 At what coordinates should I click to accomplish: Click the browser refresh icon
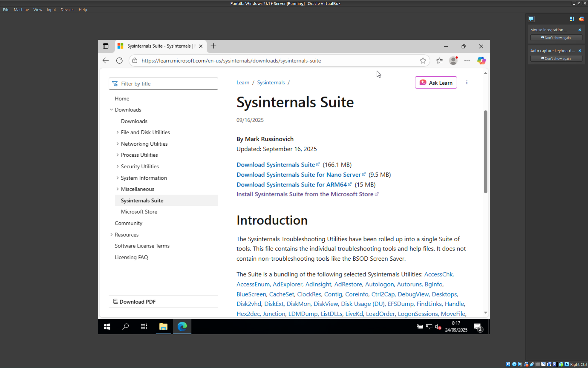[119, 60]
